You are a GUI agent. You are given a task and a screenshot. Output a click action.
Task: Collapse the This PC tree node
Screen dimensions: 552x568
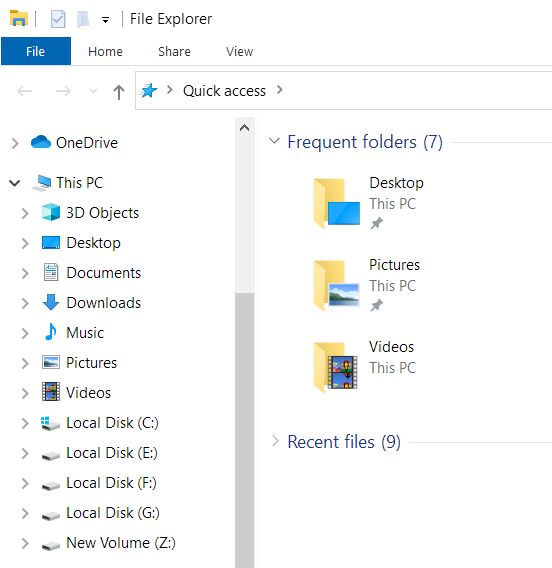coord(14,183)
